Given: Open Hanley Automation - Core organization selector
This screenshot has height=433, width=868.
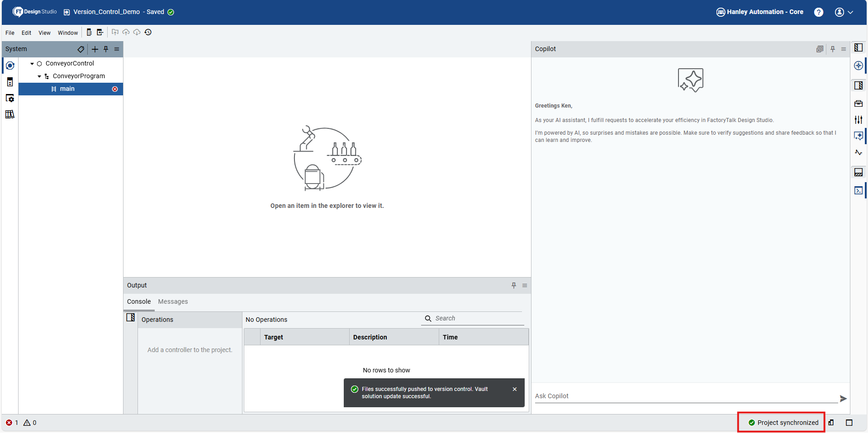Looking at the screenshot, I should pyautogui.click(x=760, y=12).
